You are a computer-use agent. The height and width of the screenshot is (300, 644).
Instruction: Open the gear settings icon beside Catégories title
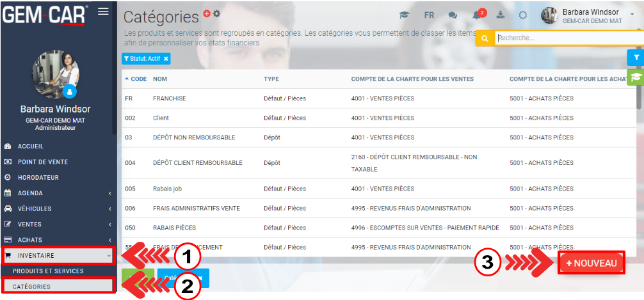click(216, 13)
